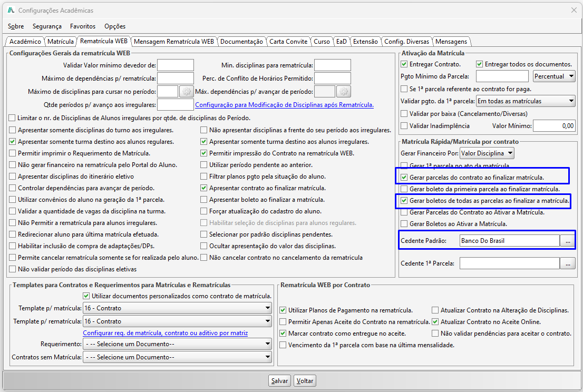The height and width of the screenshot is (392, 583).
Task: Toggle Utilizar Planos de Pagamento na rematrícula
Action: click(283, 310)
